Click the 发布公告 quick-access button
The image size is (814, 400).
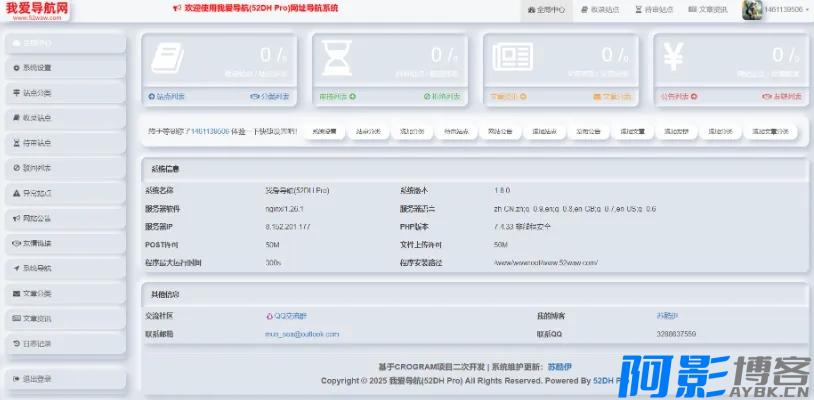[588, 132]
